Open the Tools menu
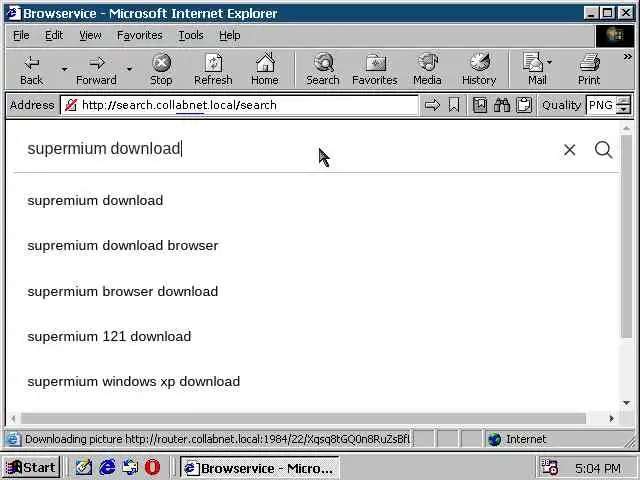The width and height of the screenshot is (640, 480). tap(191, 36)
